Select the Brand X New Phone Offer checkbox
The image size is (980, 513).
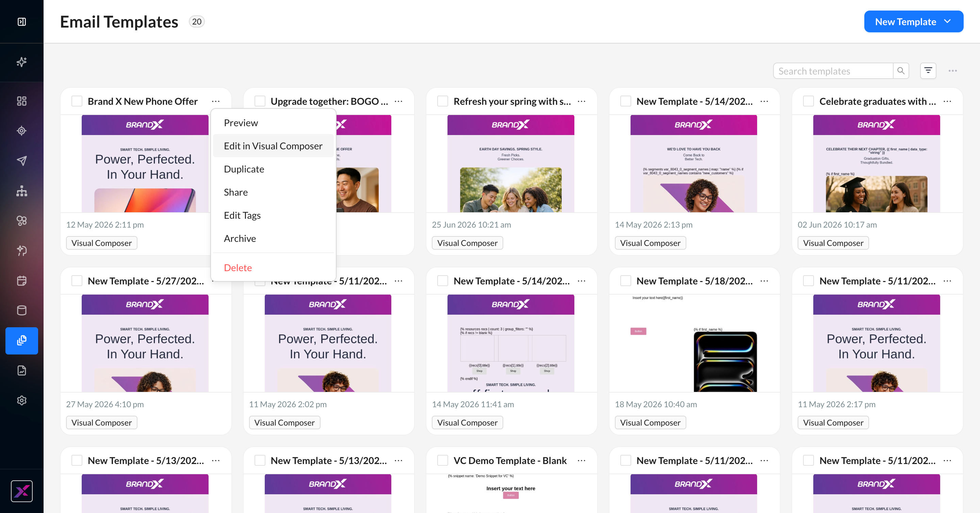(x=77, y=101)
